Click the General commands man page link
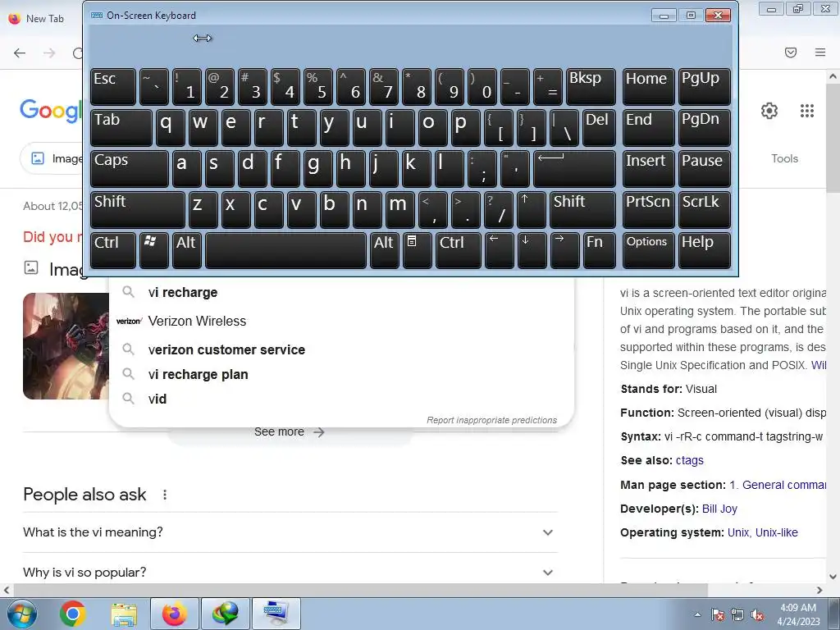Screen dimensions: 840x630 (777, 485)
